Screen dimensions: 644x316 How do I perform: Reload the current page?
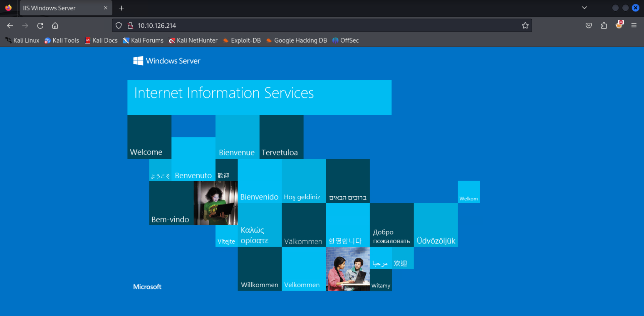pos(40,25)
